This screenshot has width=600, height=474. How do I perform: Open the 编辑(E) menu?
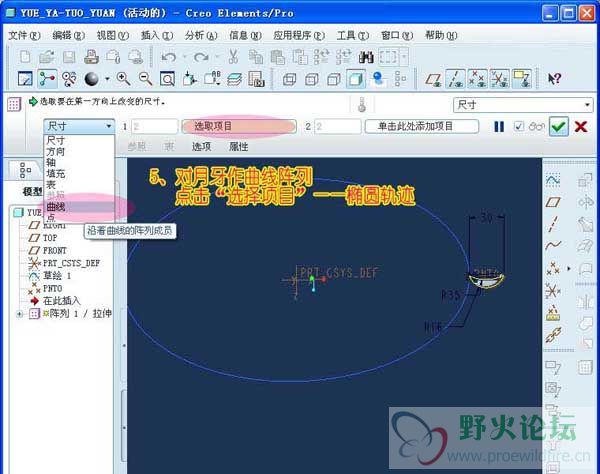[68, 36]
